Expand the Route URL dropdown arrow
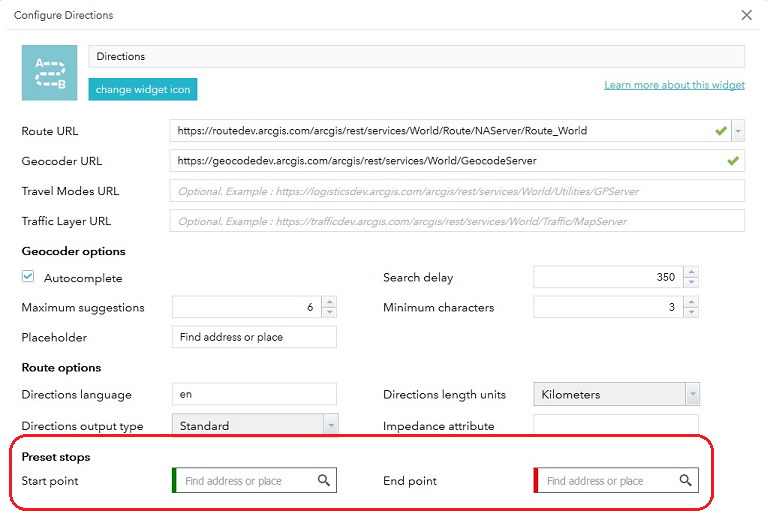This screenshot has width=767, height=514. (738, 131)
